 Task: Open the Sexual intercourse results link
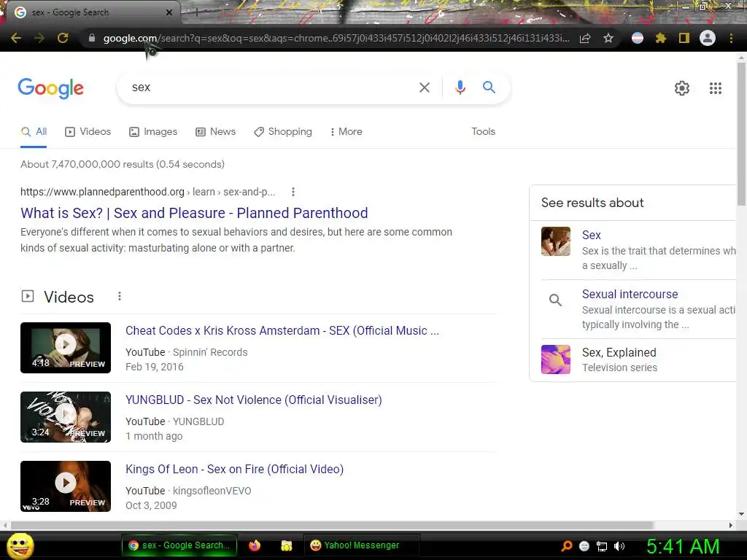point(630,294)
